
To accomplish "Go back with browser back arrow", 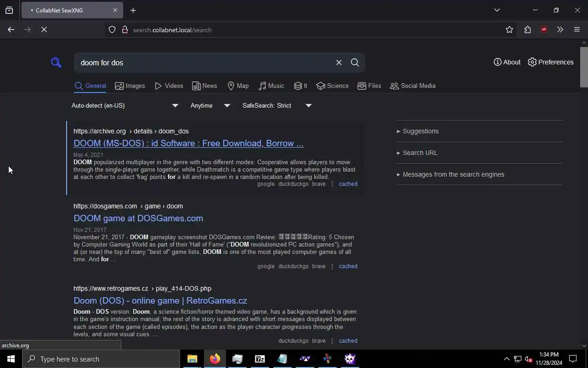I will pos(11,29).
